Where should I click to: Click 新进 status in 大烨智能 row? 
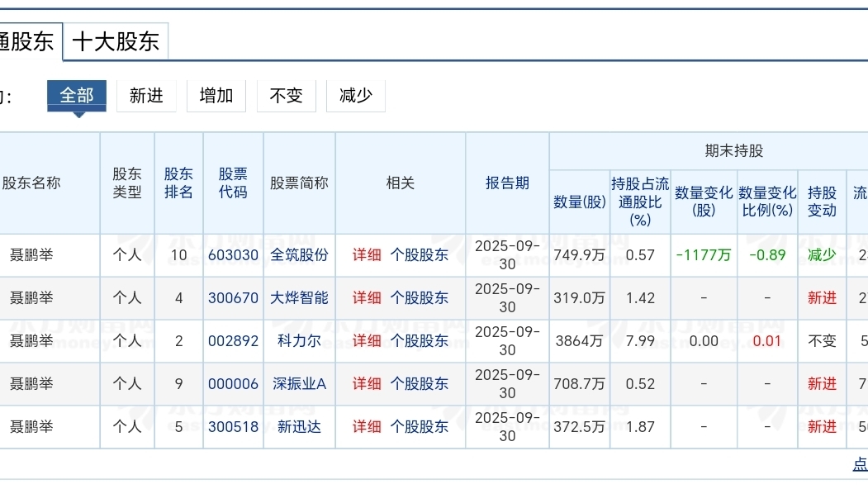click(x=822, y=298)
